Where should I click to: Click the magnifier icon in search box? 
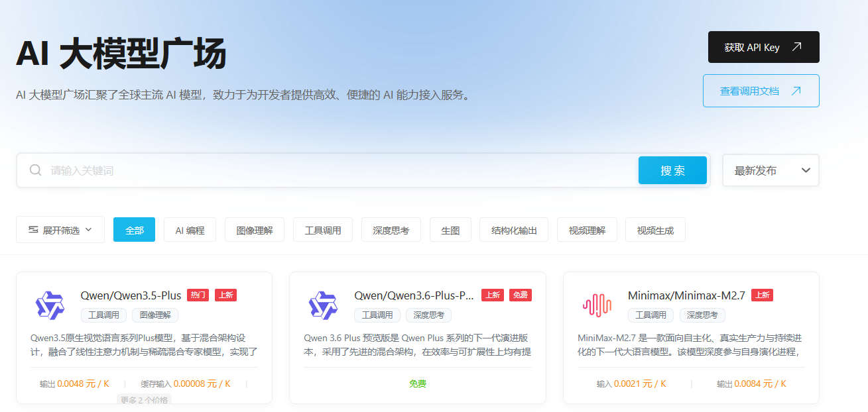click(36, 170)
